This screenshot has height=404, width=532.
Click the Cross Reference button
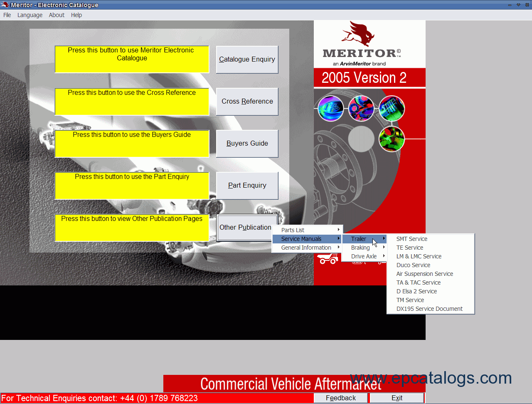247,102
